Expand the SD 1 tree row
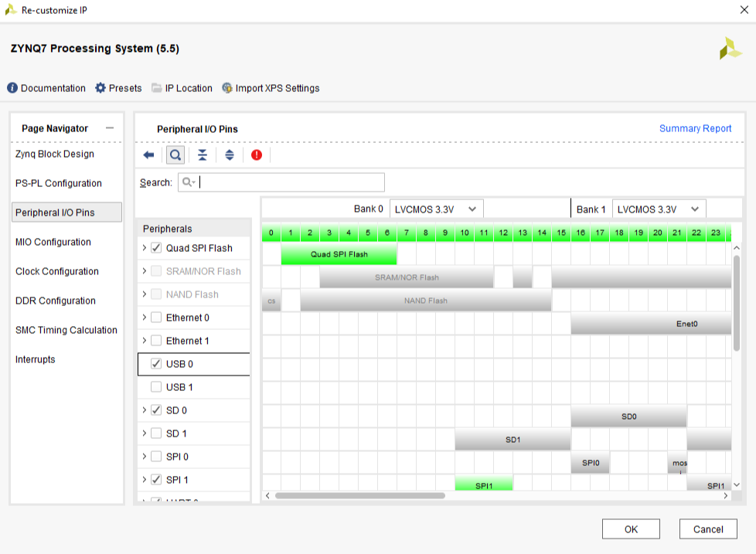This screenshot has width=756, height=554. click(x=144, y=433)
